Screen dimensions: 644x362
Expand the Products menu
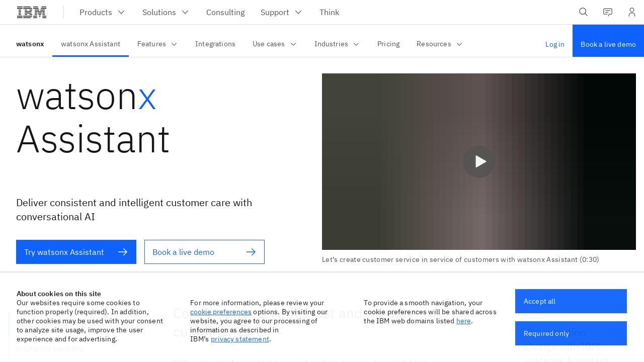coord(102,12)
